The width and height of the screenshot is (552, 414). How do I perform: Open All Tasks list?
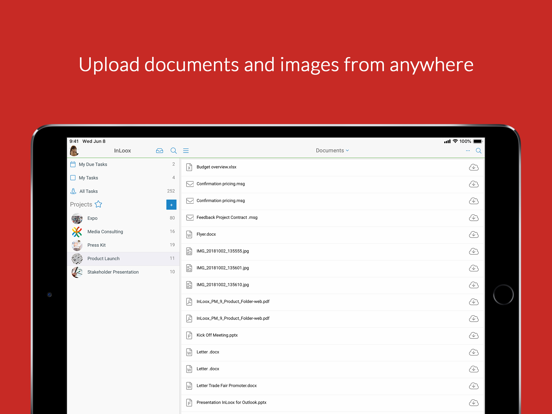coord(123,191)
